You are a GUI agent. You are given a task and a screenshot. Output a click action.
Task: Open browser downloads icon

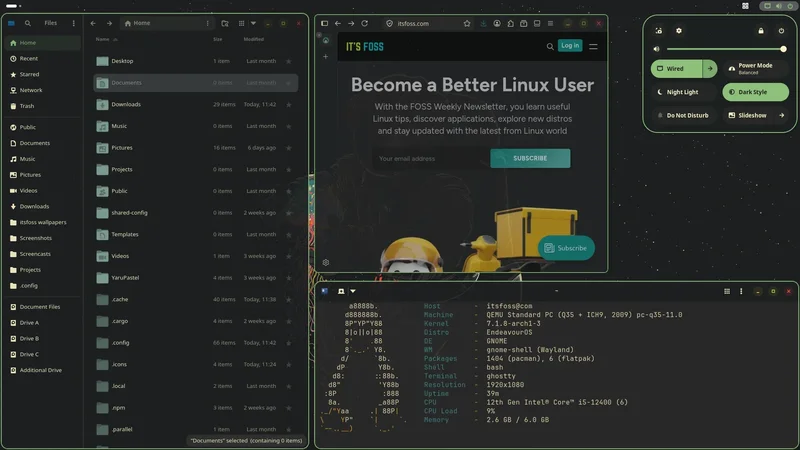pos(483,23)
